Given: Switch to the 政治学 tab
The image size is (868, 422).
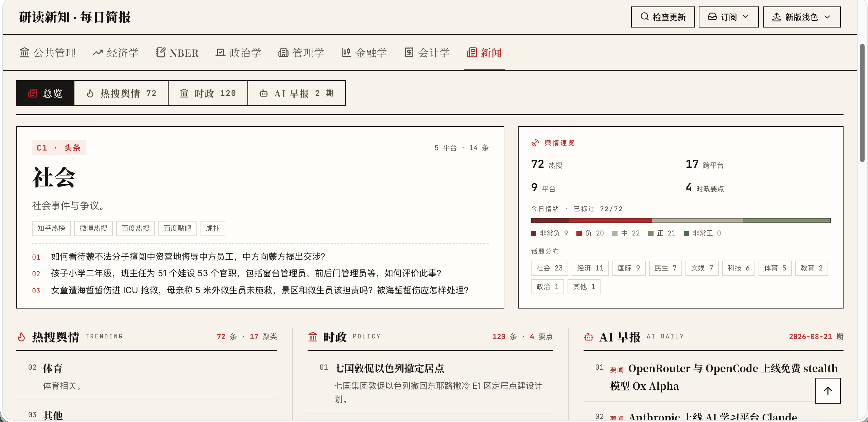Looking at the screenshot, I should click(239, 53).
